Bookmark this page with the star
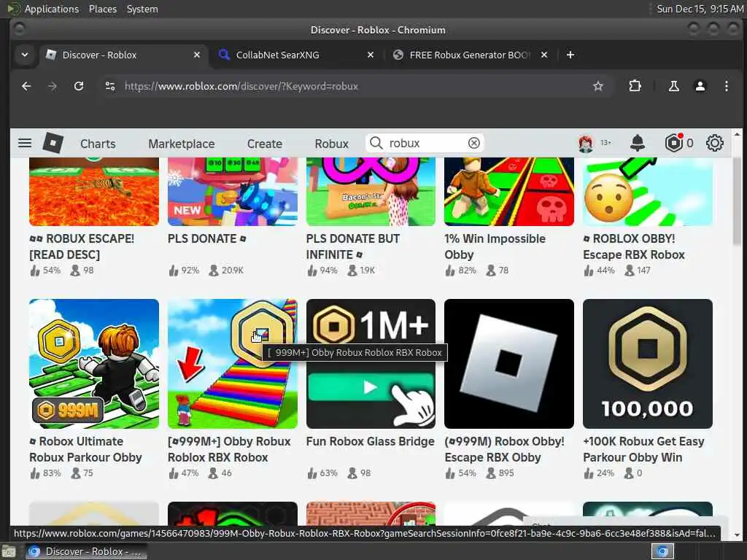Viewport: 747px width, 560px height. tap(598, 86)
